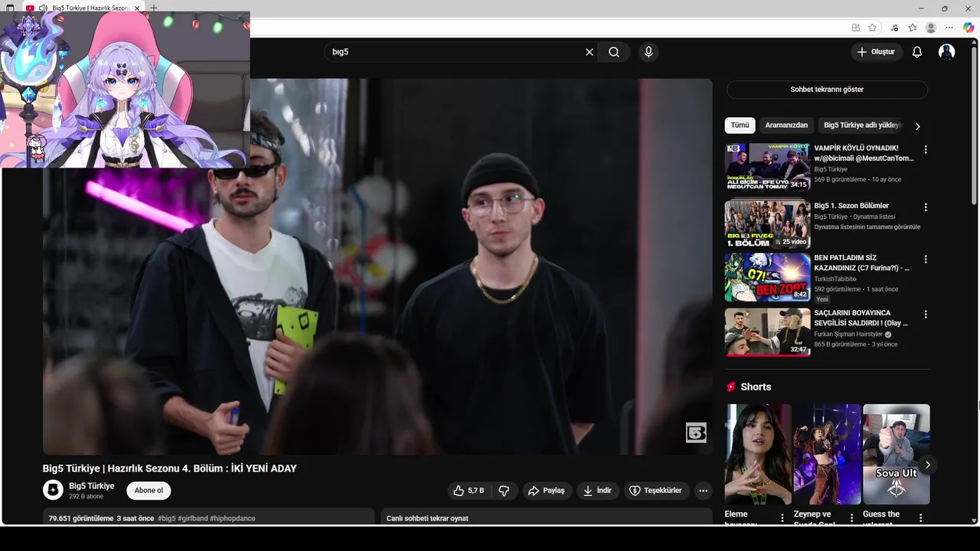The height and width of the screenshot is (551, 980).
Task: Open the media control music-note icon
Action: [x=894, y=28]
